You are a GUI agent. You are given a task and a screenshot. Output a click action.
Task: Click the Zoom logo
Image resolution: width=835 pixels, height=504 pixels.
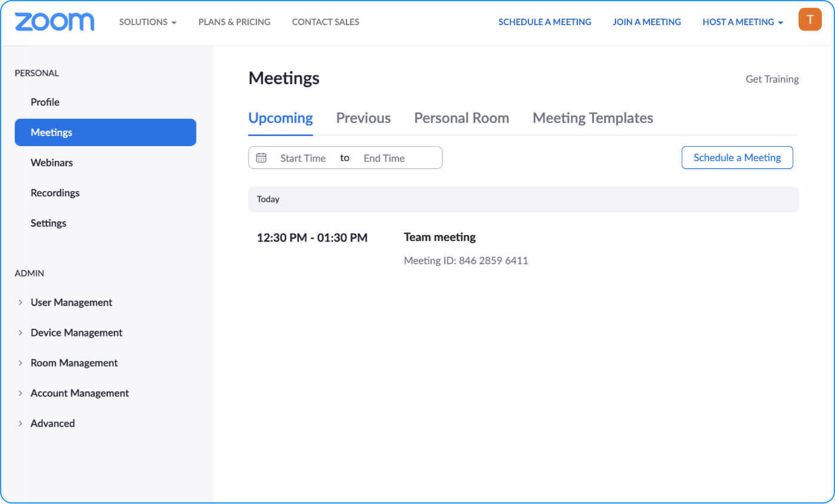[x=54, y=22]
